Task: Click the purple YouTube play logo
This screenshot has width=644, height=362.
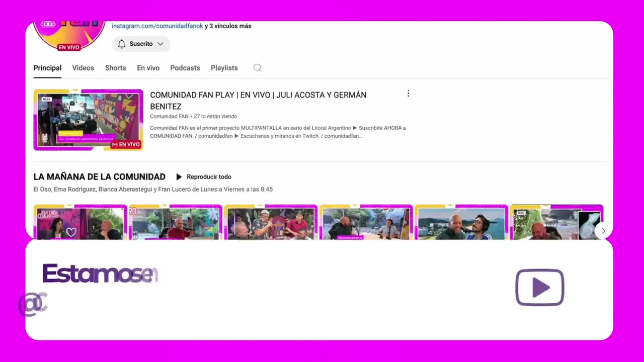Action: [x=540, y=288]
